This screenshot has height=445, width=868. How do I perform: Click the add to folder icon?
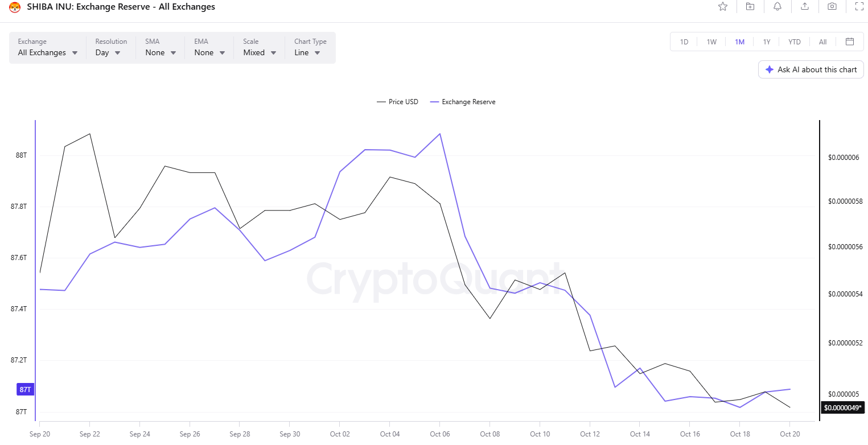click(750, 7)
